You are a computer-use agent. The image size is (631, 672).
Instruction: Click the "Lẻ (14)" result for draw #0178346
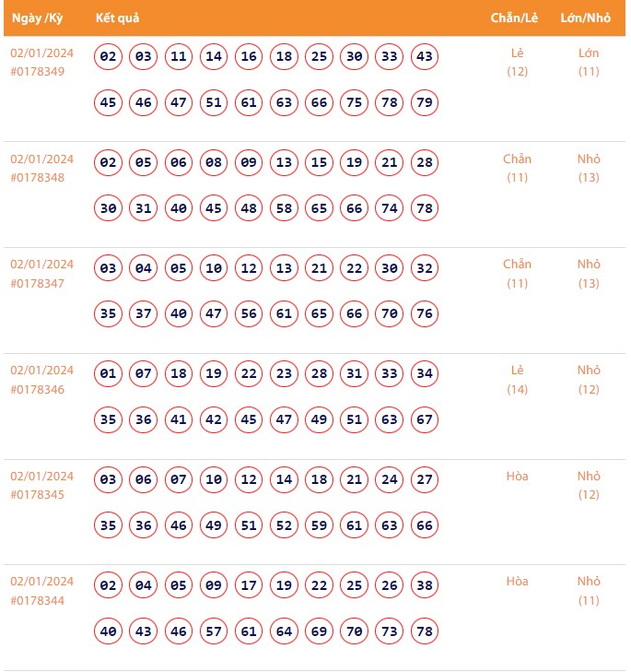click(x=518, y=379)
